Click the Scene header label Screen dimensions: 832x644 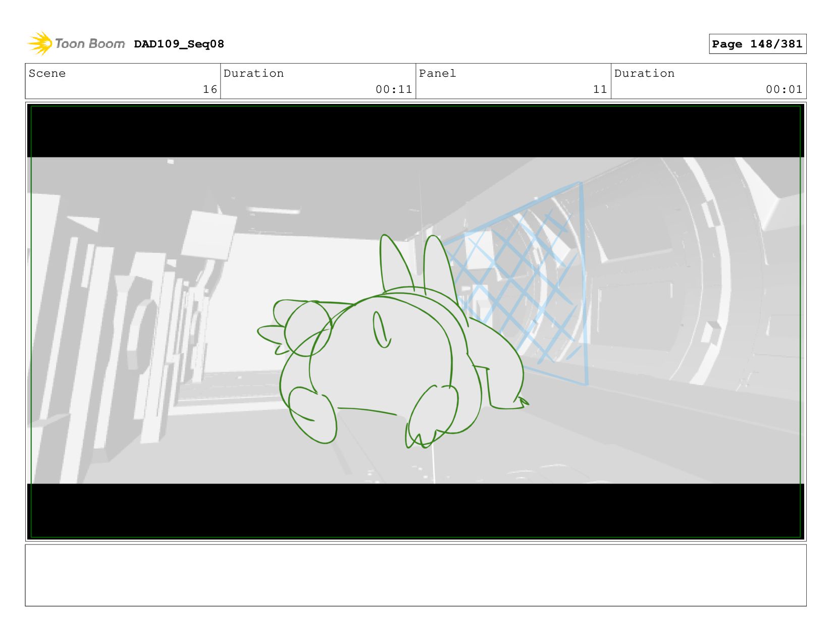tap(47, 73)
